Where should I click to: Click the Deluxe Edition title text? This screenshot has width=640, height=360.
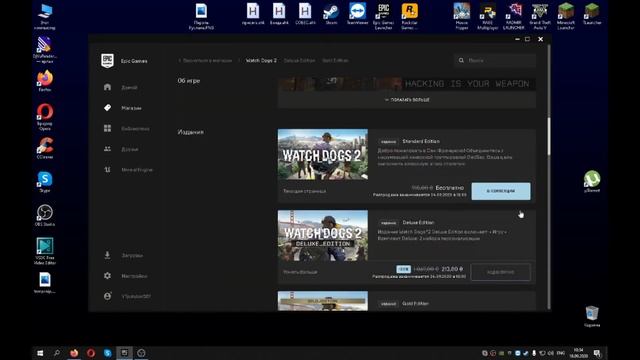tap(418, 222)
